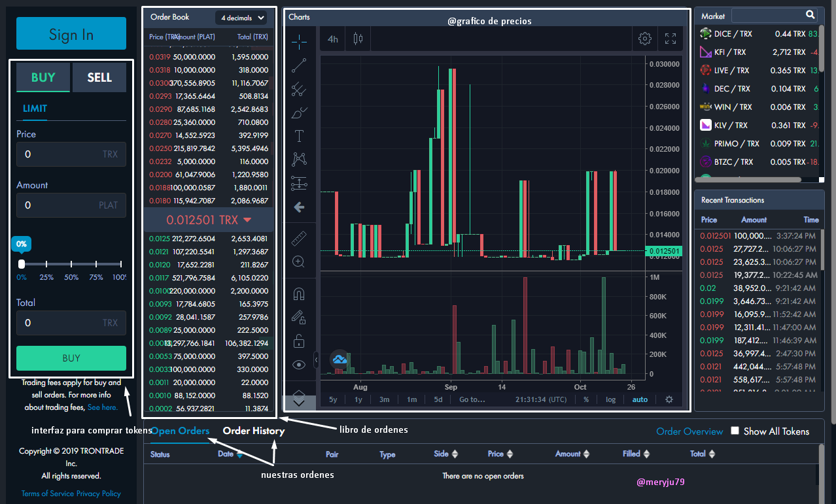Select the ruler measure tool
The height and width of the screenshot is (504, 836).
click(299, 237)
